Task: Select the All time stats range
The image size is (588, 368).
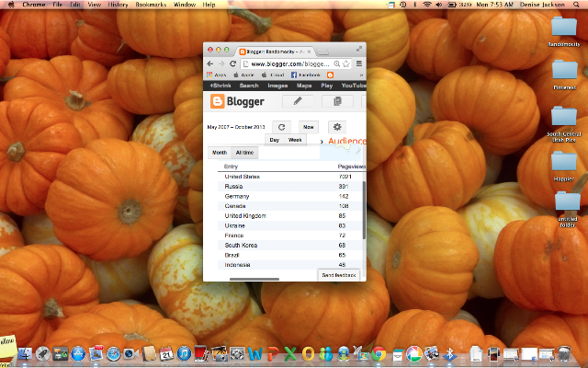Action: 244,153
